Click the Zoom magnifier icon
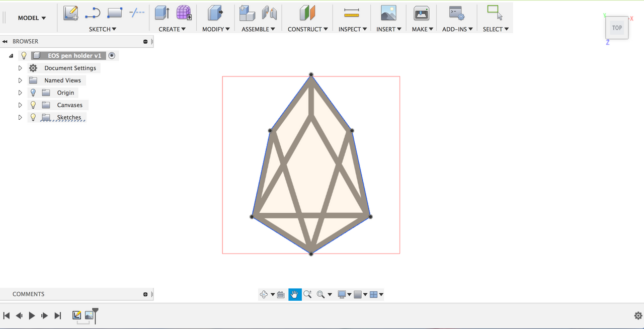Viewport: 644px width, 329px height. coord(307,294)
